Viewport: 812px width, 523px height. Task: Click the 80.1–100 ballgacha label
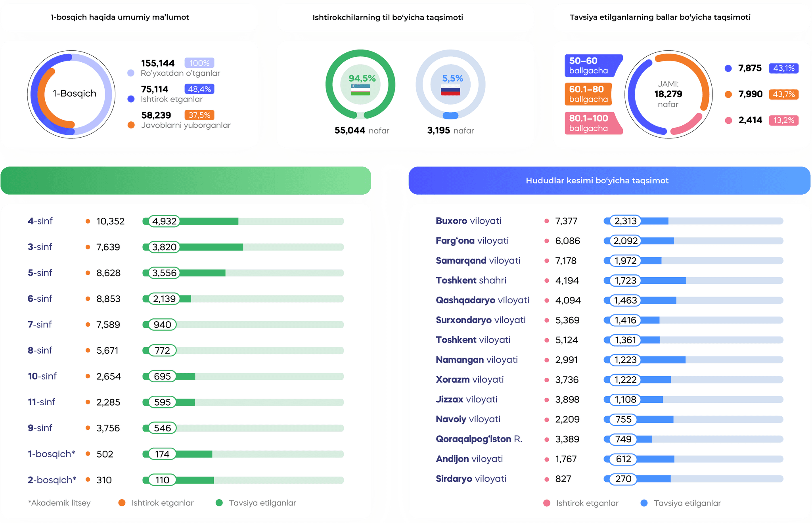594,123
